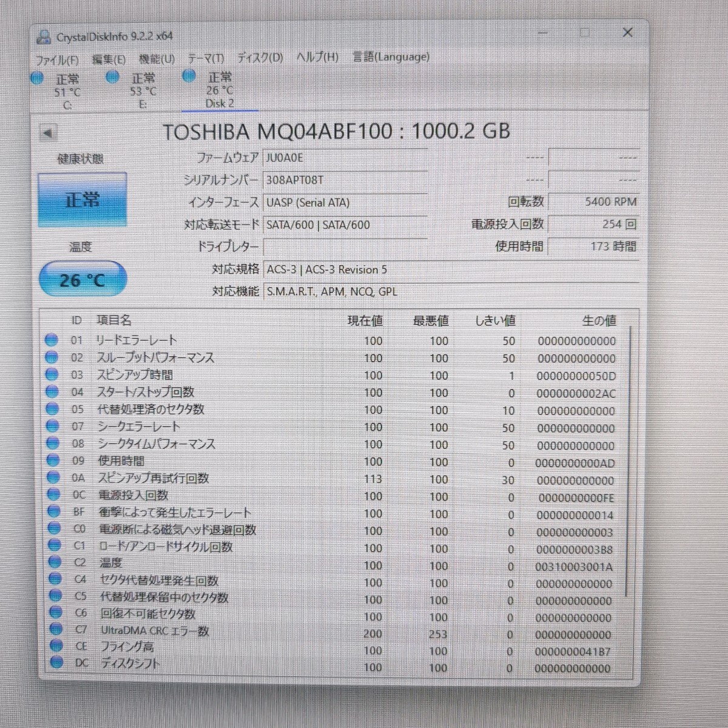Click the 項目名 column header
The width and height of the screenshot is (728, 728).
click(114, 320)
